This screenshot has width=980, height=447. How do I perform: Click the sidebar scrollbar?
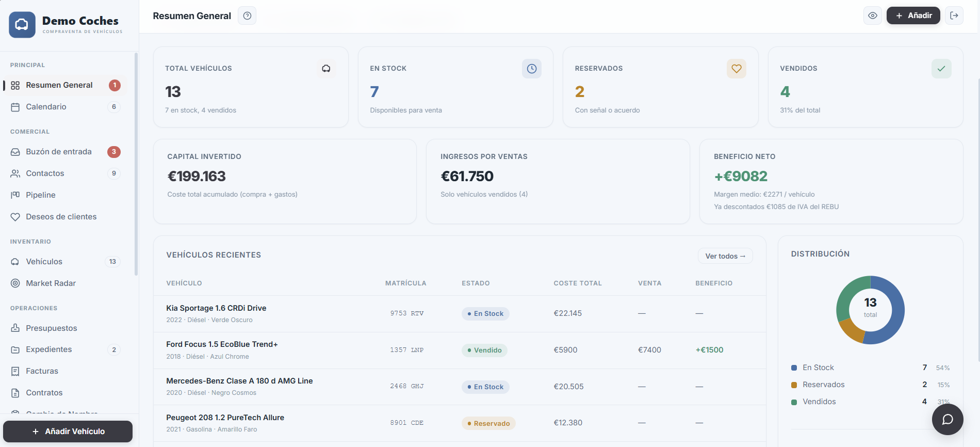[136, 164]
